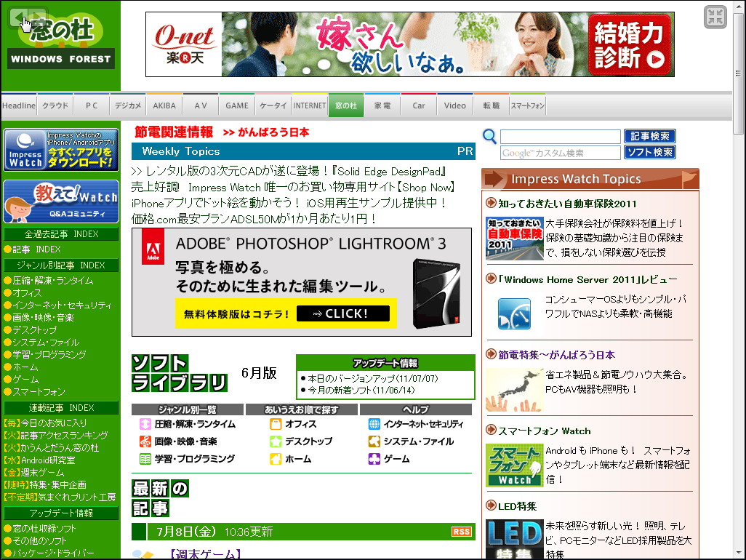Open the 圧縮・解凍・ランタイム sidebar link
The height and width of the screenshot is (560, 746).
pyautogui.click(x=53, y=281)
